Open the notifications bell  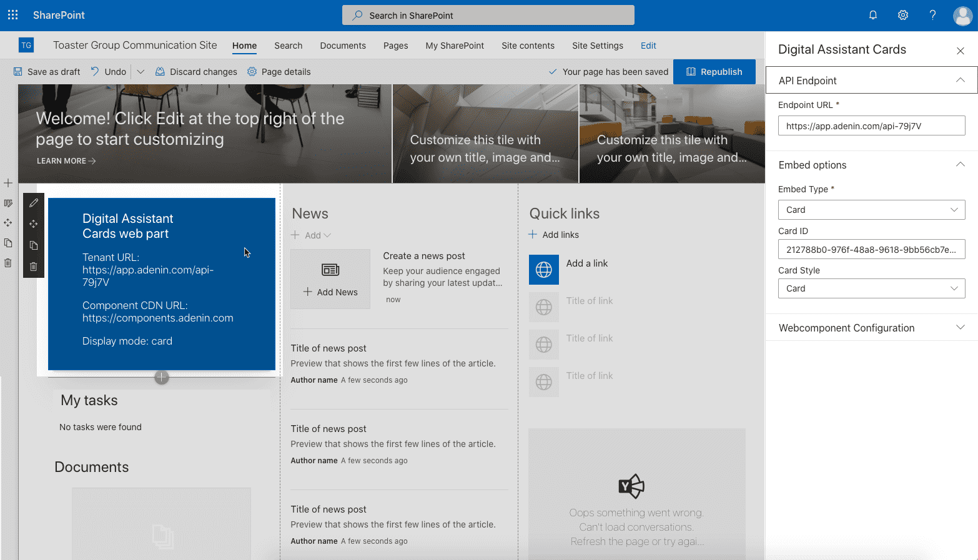click(873, 15)
